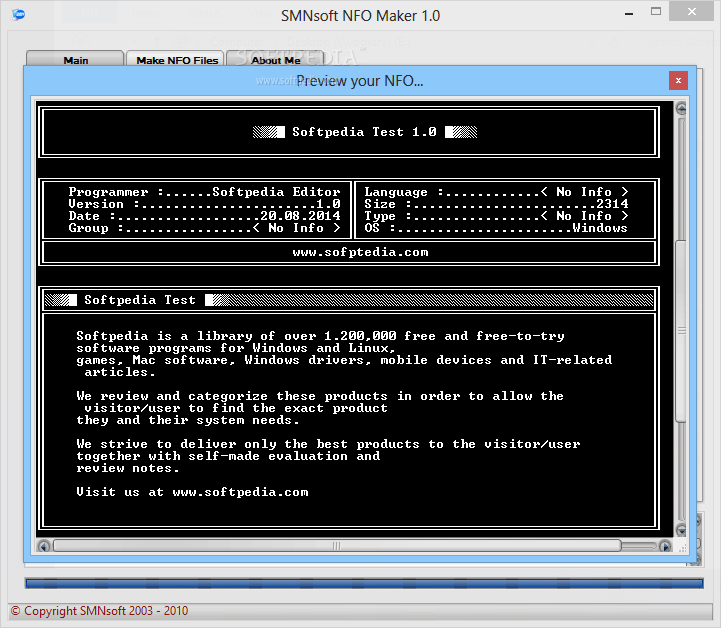
Task: Maximize the SMNsoft NFO Maker window
Action: click(x=656, y=12)
